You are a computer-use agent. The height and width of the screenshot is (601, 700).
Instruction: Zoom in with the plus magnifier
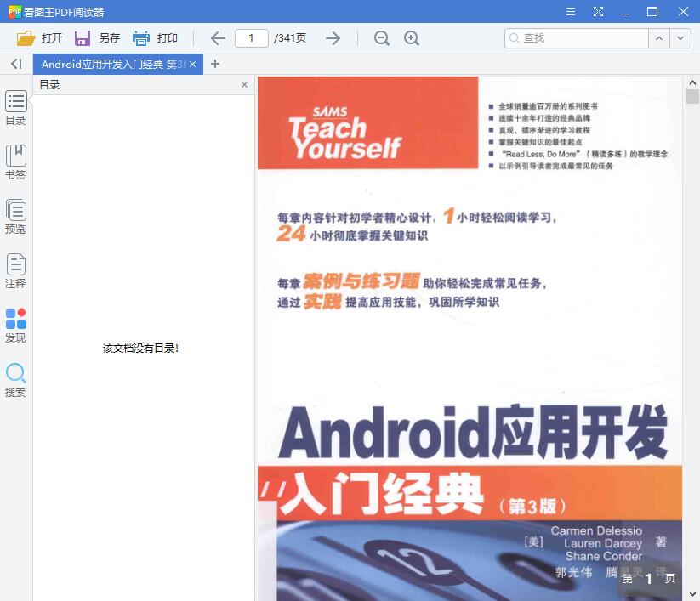tap(411, 38)
